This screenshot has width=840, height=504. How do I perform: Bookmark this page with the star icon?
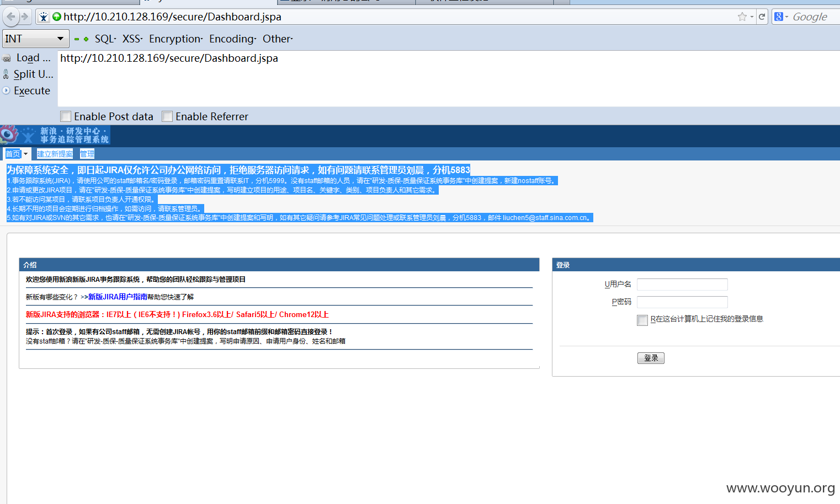[x=742, y=17]
